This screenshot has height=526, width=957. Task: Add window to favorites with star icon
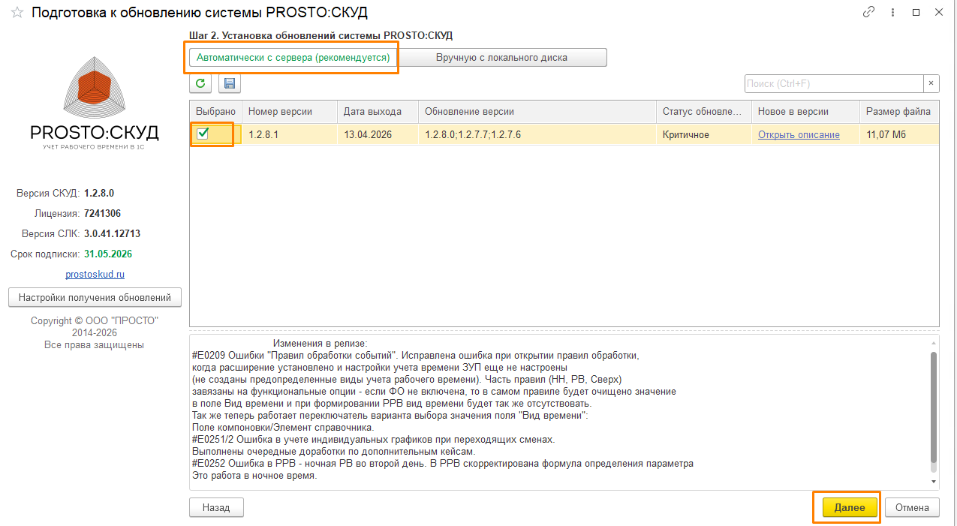coord(17,13)
